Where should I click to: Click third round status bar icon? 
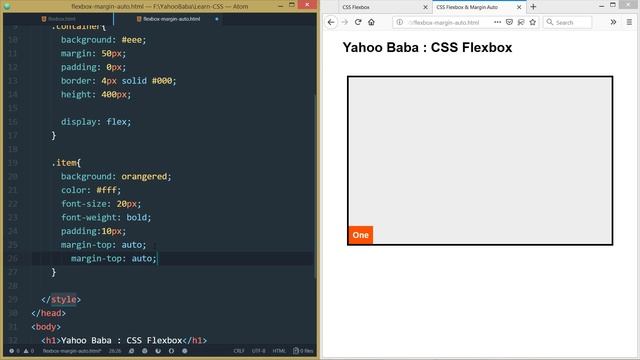click(158, 351)
